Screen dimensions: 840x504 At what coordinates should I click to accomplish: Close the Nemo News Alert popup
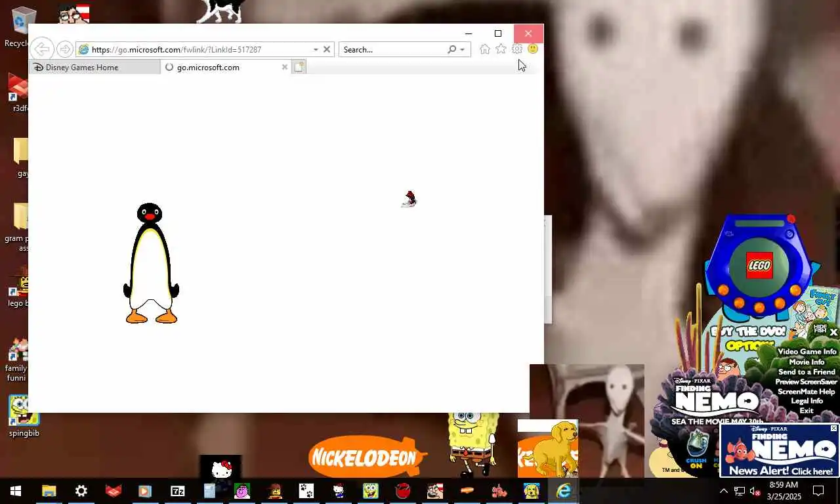click(x=834, y=429)
